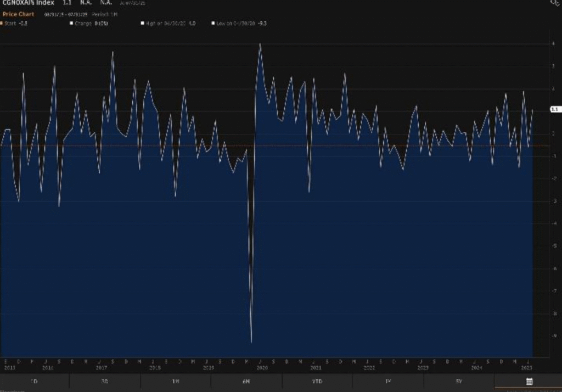
Task: Click the highest peak of the chart line
Action: point(260,44)
